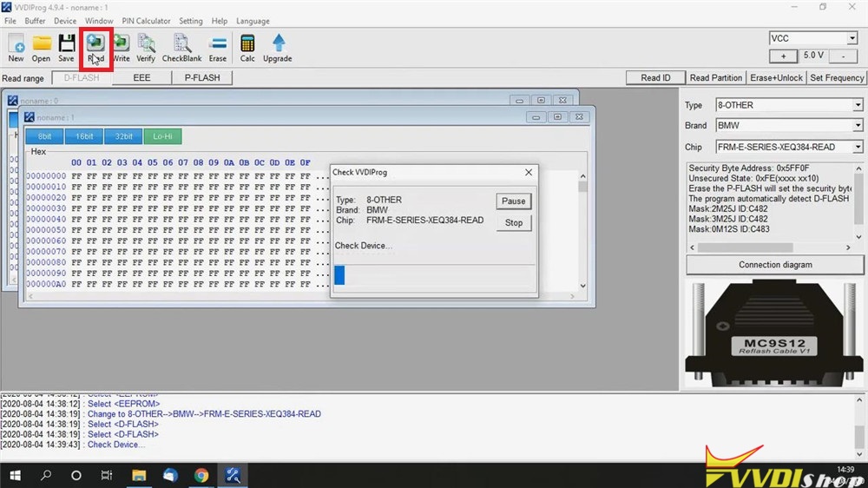Open the mail app taskbar icon

tap(170, 475)
